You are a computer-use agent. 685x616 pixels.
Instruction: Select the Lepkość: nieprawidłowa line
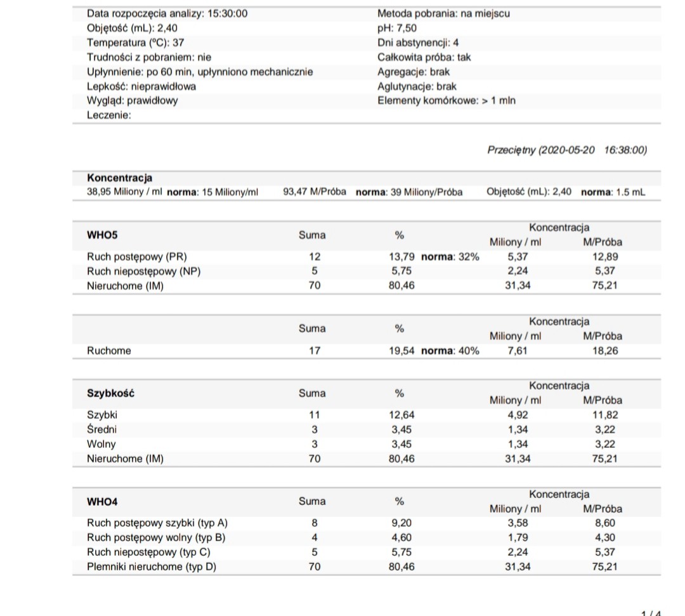tap(141, 86)
